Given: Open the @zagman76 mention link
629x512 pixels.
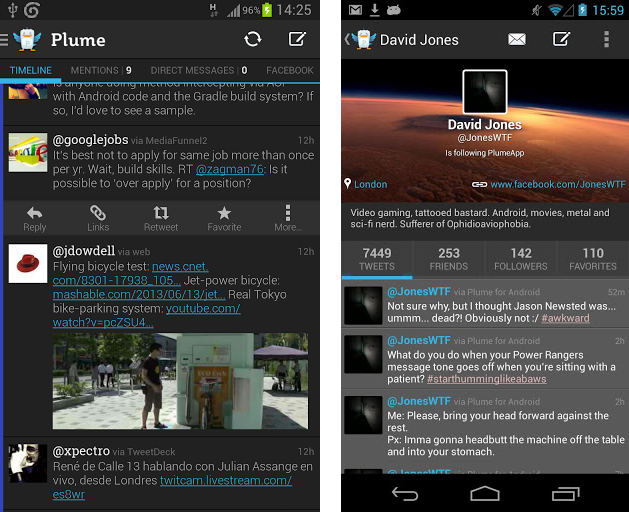Looking at the screenshot, I should [230, 169].
